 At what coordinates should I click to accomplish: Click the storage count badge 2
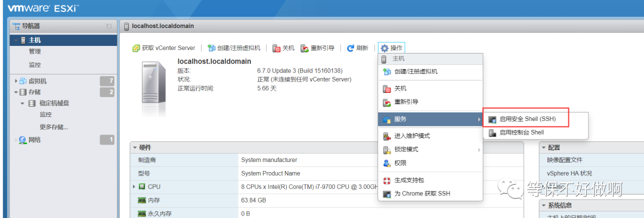pos(107,92)
